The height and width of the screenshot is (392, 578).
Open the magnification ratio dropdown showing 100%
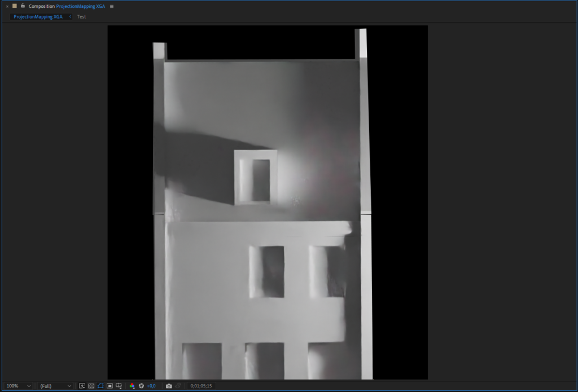(x=17, y=386)
